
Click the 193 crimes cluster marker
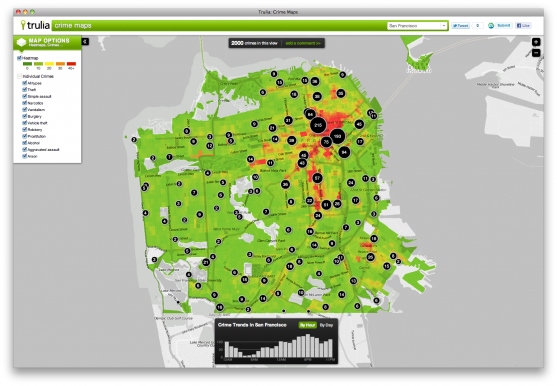[x=337, y=136]
